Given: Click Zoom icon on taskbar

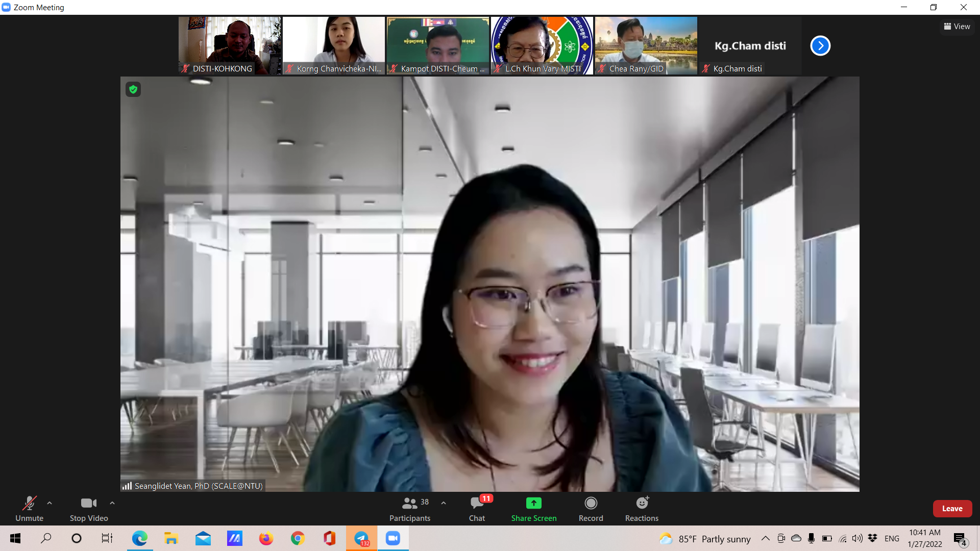Looking at the screenshot, I should pos(393,538).
